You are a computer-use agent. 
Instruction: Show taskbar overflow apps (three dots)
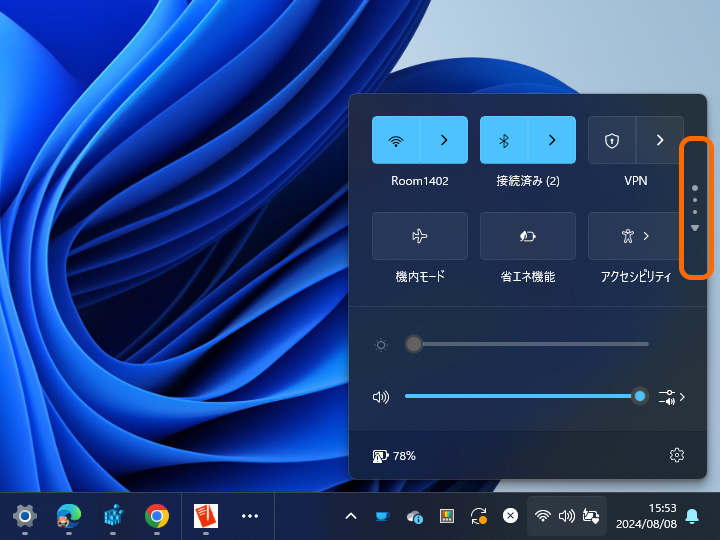pyautogui.click(x=250, y=516)
